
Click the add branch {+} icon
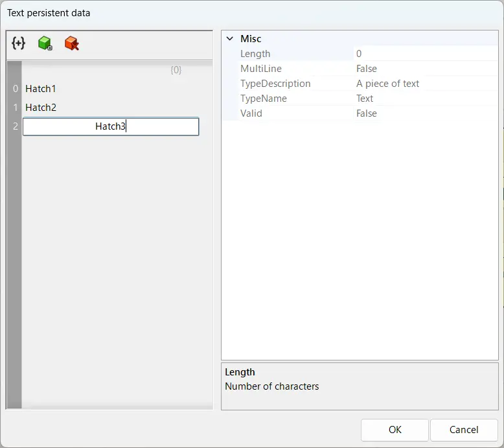point(18,43)
